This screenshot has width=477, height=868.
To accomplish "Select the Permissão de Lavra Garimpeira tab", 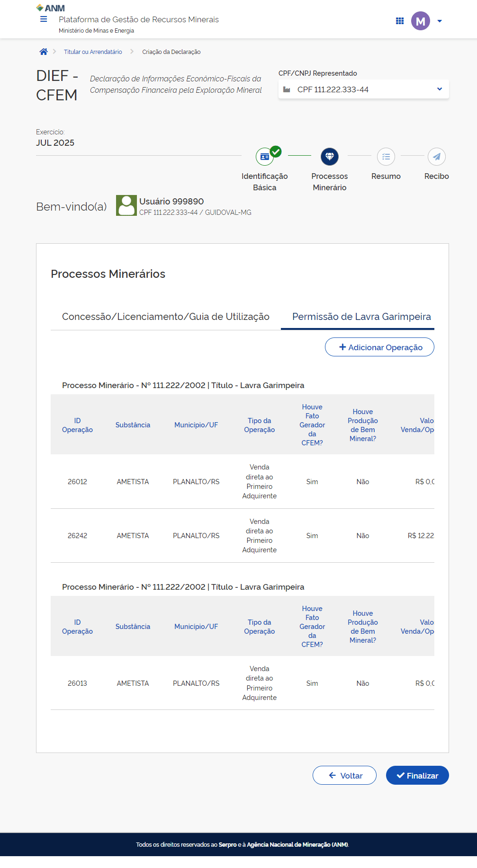I will 361,317.
